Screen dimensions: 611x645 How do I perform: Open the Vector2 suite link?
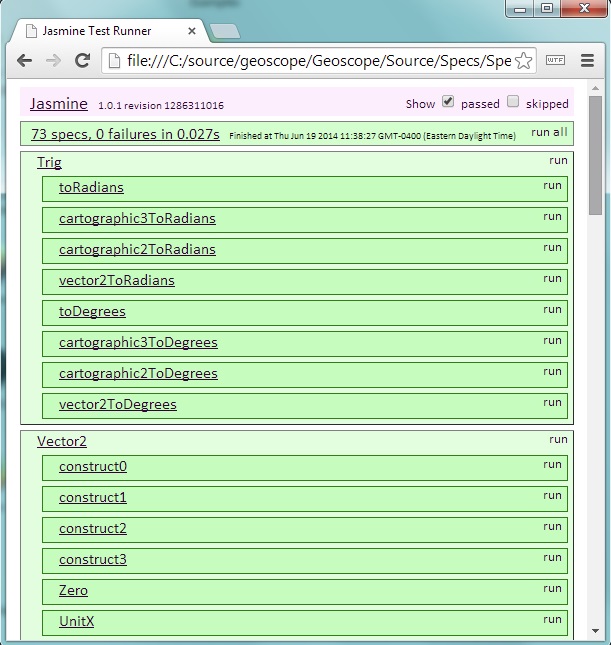tap(61, 441)
